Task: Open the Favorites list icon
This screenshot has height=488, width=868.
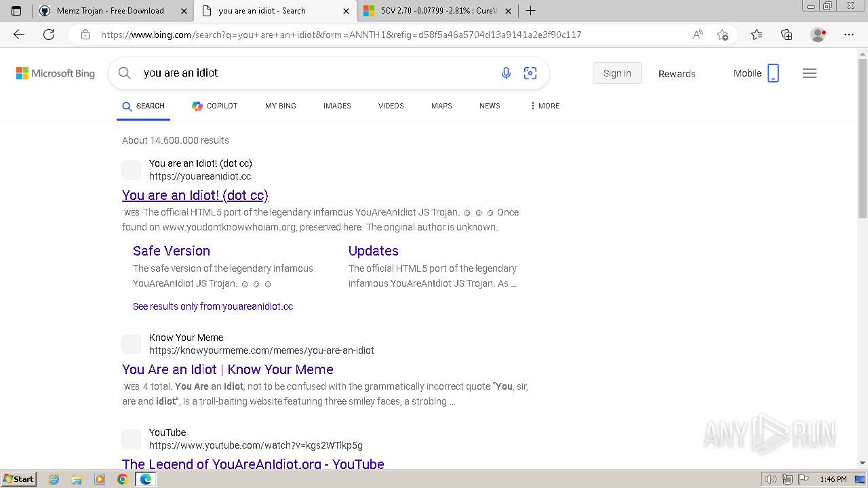Action: [757, 35]
